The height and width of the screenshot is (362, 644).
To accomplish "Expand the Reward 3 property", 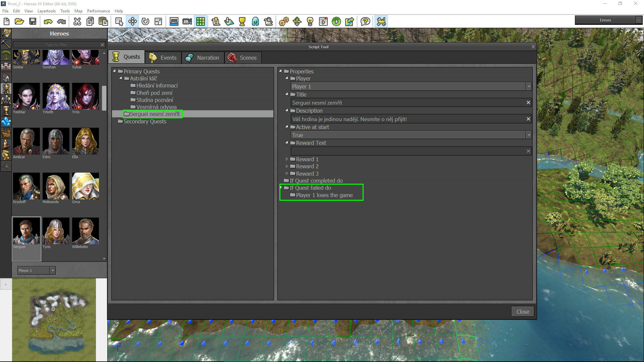I will [287, 174].
